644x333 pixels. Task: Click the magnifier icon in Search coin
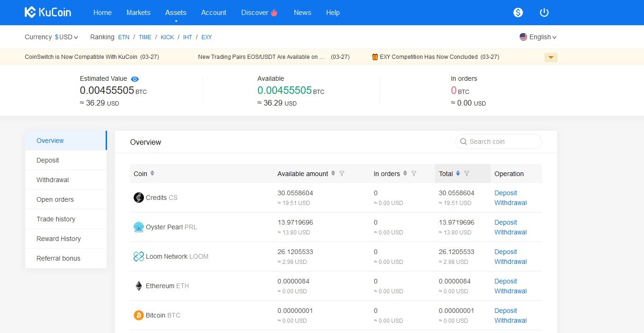pyautogui.click(x=464, y=142)
